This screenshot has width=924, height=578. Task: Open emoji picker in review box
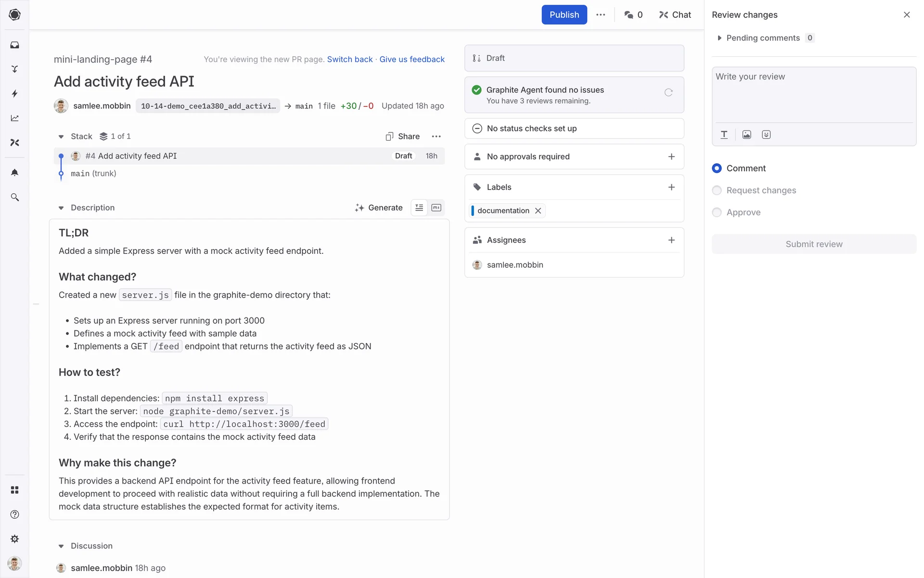(x=766, y=135)
